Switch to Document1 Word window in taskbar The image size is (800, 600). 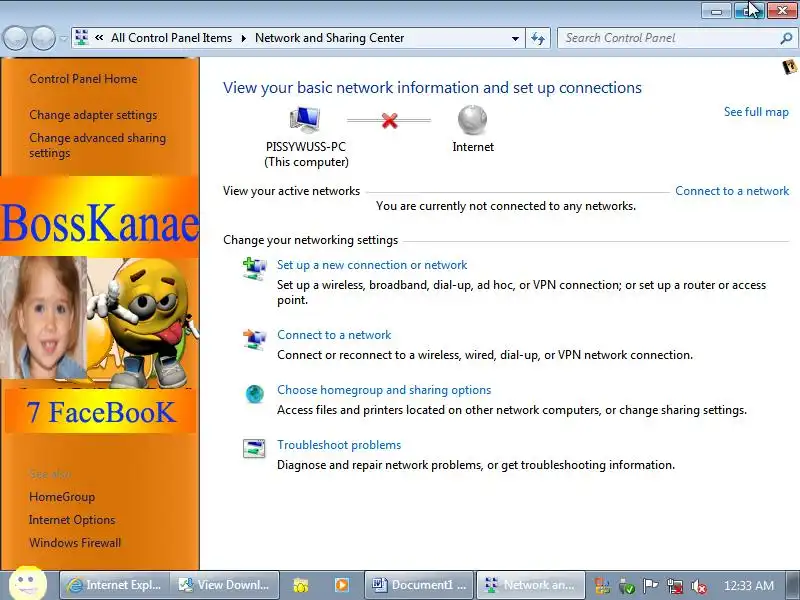[x=419, y=585]
